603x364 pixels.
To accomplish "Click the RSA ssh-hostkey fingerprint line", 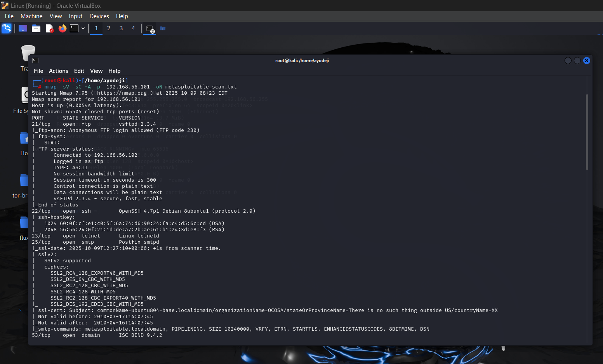I will click(x=134, y=230).
